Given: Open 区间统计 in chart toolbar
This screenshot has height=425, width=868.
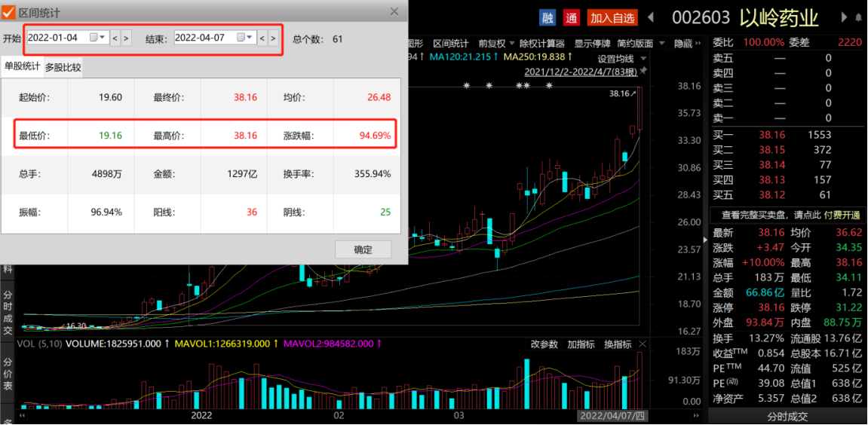Looking at the screenshot, I should (451, 43).
